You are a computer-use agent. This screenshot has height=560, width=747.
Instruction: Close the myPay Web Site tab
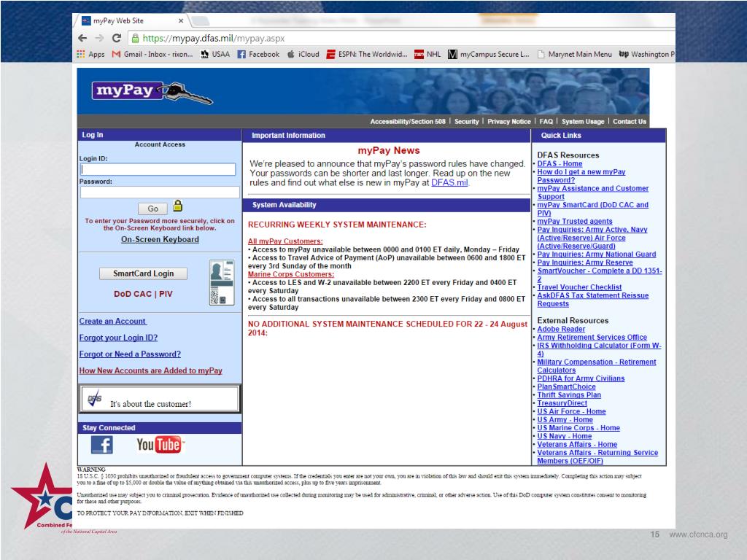pos(181,21)
